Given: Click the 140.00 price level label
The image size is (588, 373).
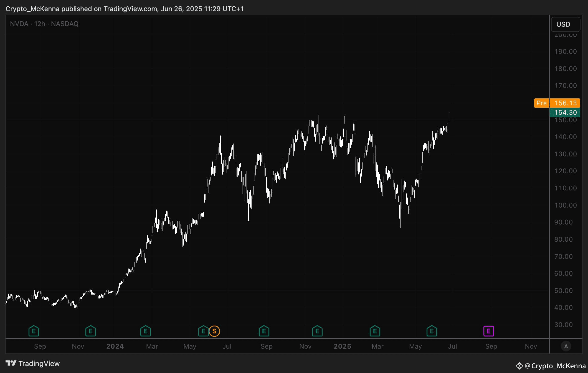Looking at the screenshot, I should point(566,137).
